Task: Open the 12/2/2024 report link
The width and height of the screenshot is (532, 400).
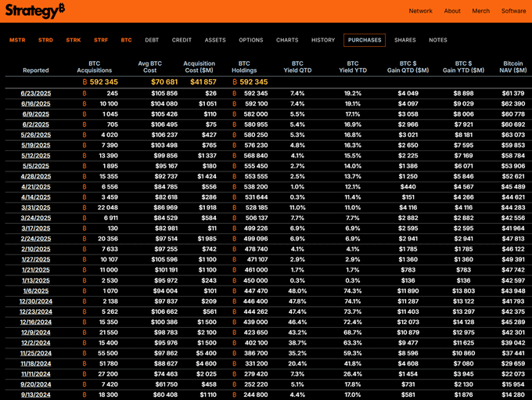Action: (36, 343)
